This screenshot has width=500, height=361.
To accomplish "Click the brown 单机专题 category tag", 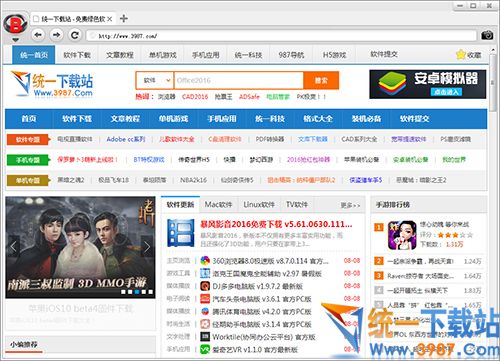I will 28,180.
